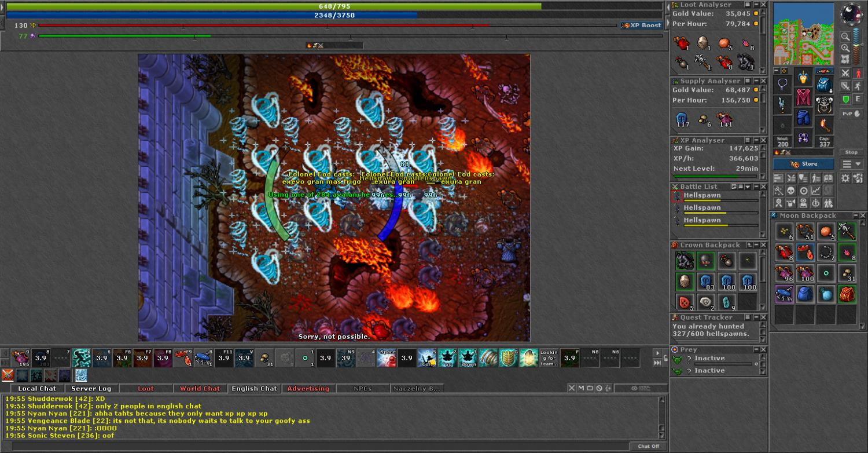Image resolution: width=868 pixels, height=453 pixels.
Task: Click the minimap floor level slider
Action: click(x=857, y=45)
